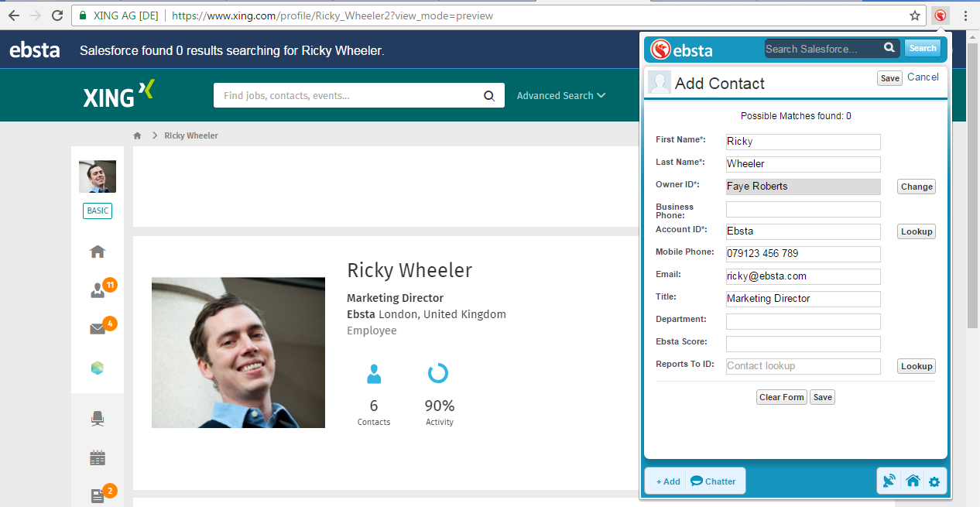
Task: Click the Ebsta extension icon in Chrome toolbar
Action: tap(941, 15)
